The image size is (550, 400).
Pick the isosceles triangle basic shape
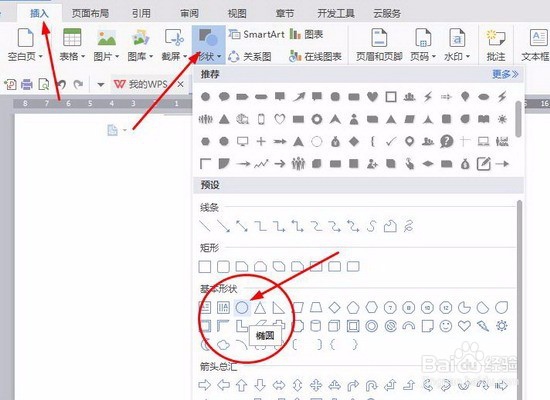coord(260,308)
